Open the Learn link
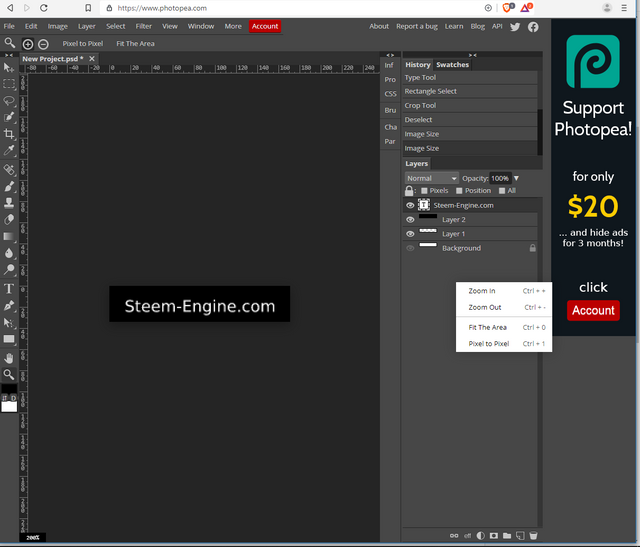 (454, 26)
